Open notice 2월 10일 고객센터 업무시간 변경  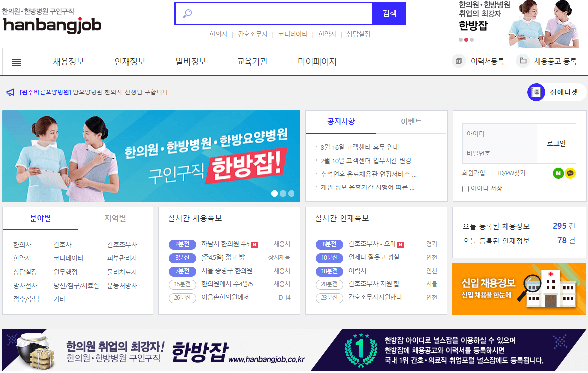coord(369,161)
